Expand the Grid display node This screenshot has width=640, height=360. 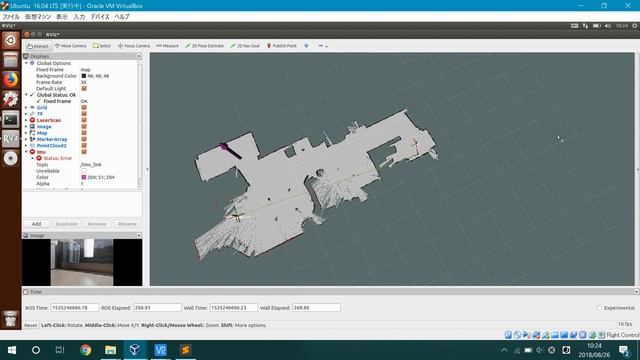point(27,108)
